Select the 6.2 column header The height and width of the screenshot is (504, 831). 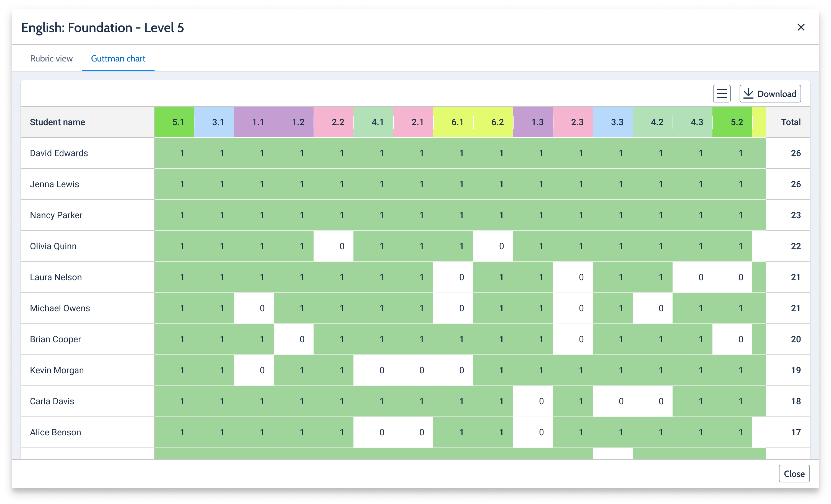point(493,122)
